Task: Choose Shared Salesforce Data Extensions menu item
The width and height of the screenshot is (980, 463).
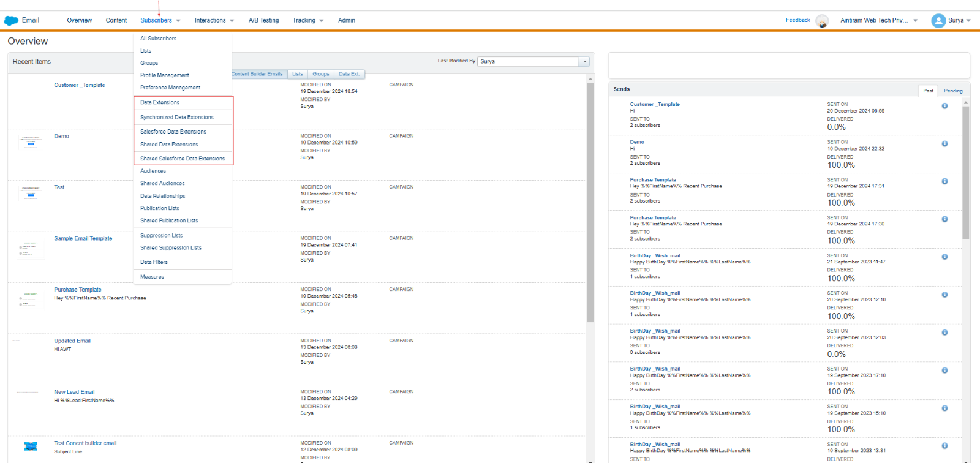Action: 183,159
